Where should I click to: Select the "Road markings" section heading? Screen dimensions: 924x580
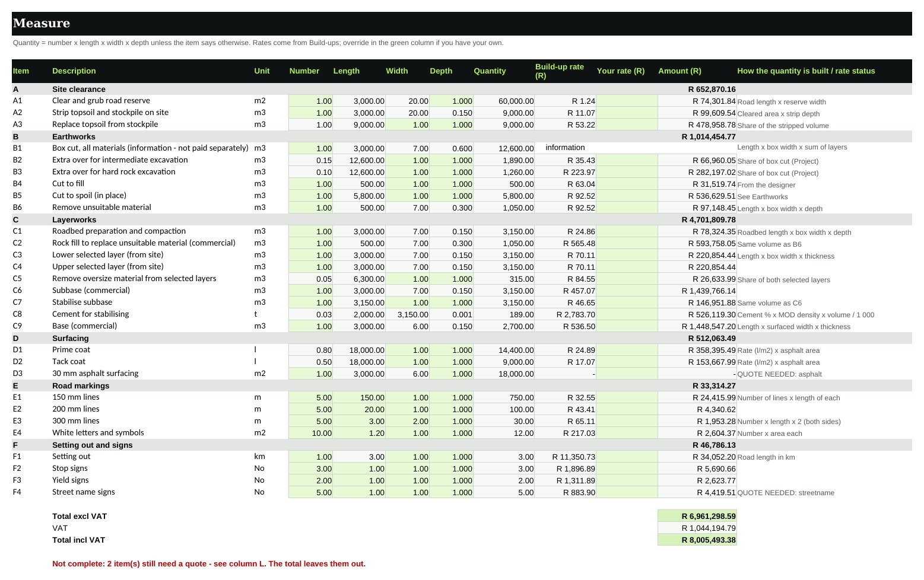pos(81,385)
